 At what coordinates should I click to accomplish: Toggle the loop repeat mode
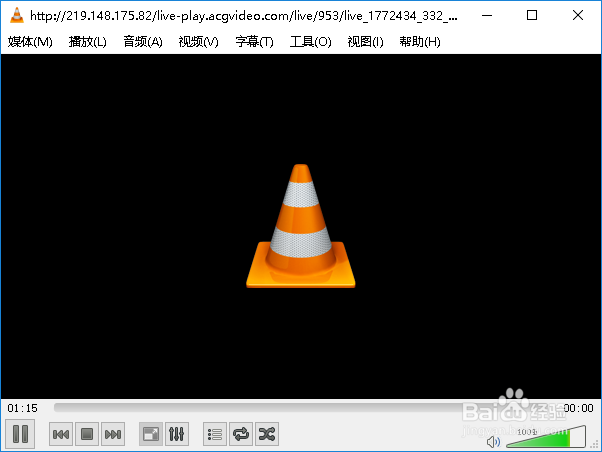pos(241,434)
